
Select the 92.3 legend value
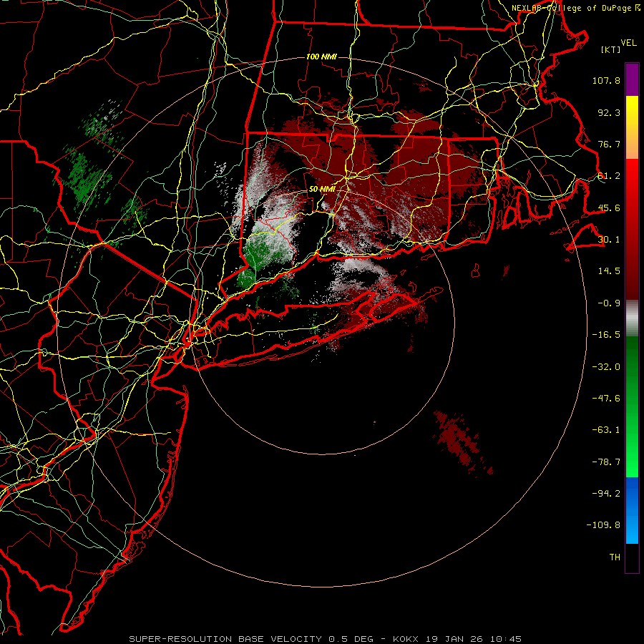click(x=609, y=112)
